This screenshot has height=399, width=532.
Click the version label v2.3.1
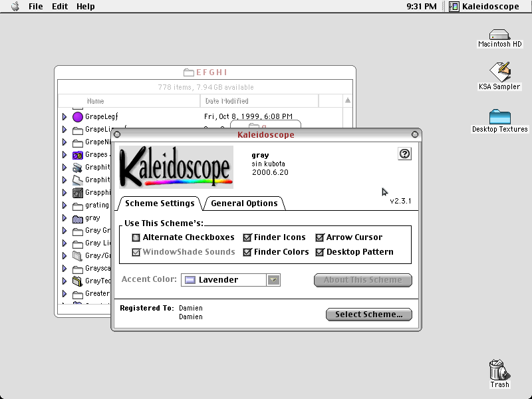(x=400, y=201)
